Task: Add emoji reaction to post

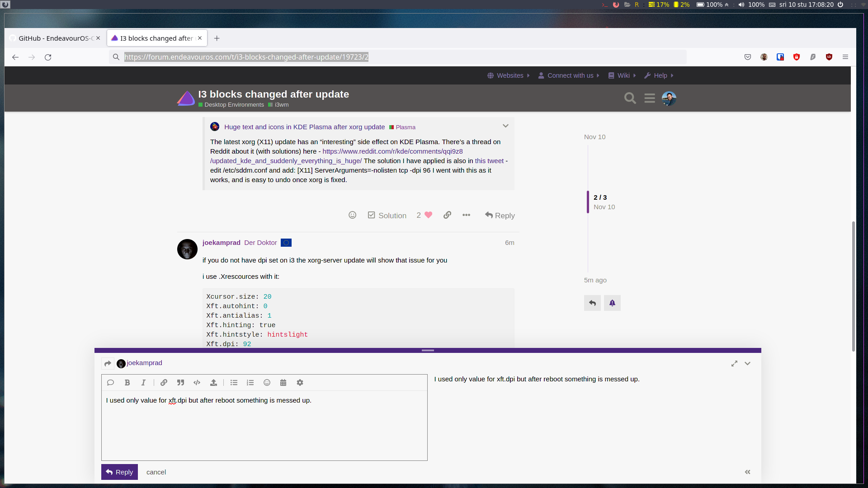Action: tap(353, 215)
